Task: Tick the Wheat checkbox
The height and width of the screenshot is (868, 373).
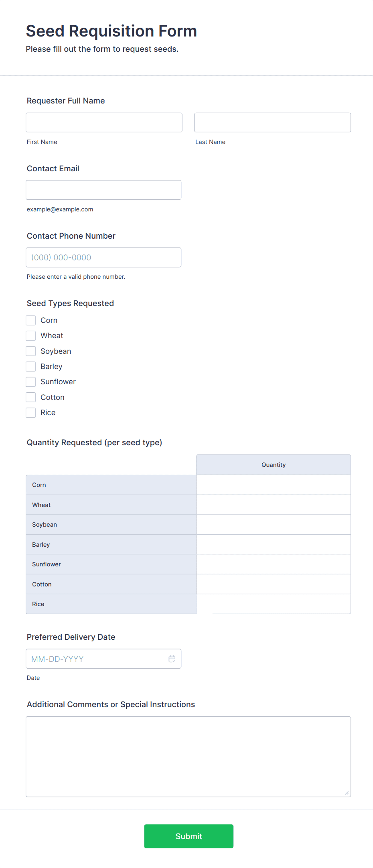Action: [x=31, y=336]
